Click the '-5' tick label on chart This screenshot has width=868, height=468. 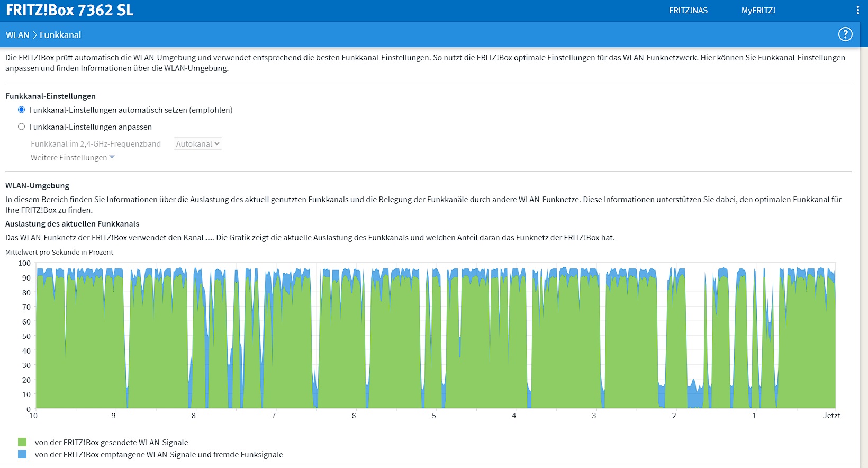(x=432, y=416)
